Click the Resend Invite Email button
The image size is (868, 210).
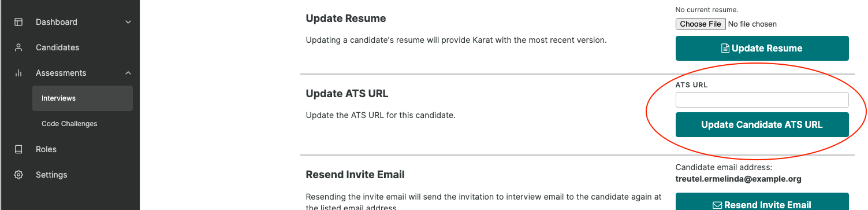(x=762, y=201)
